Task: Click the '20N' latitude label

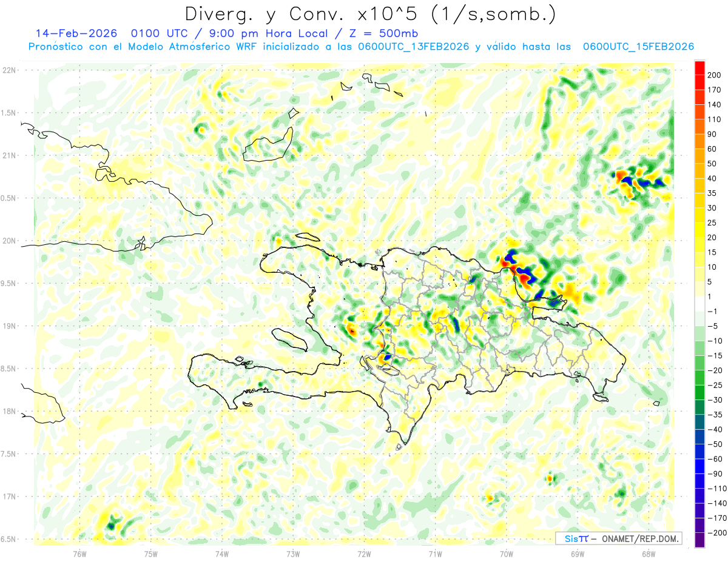Action: (x=8, y=241)
